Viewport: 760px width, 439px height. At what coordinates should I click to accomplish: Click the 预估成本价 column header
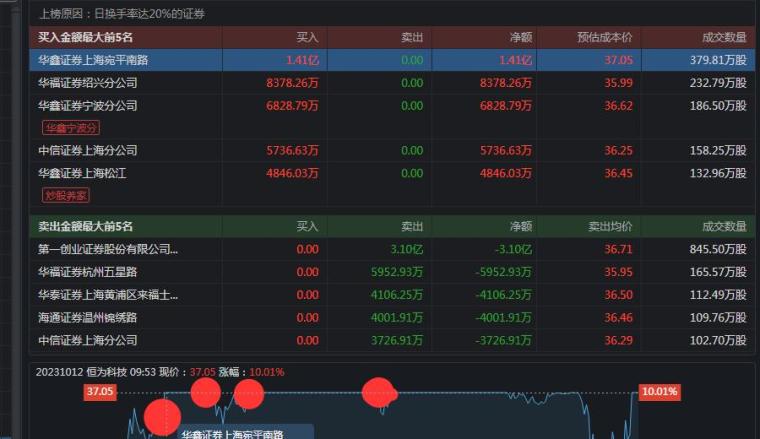605,37
